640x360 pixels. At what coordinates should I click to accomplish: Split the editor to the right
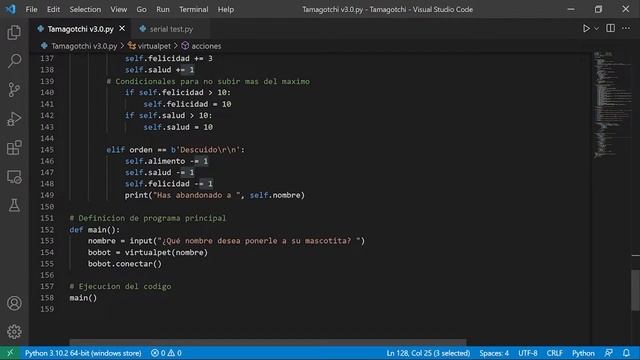611,28
